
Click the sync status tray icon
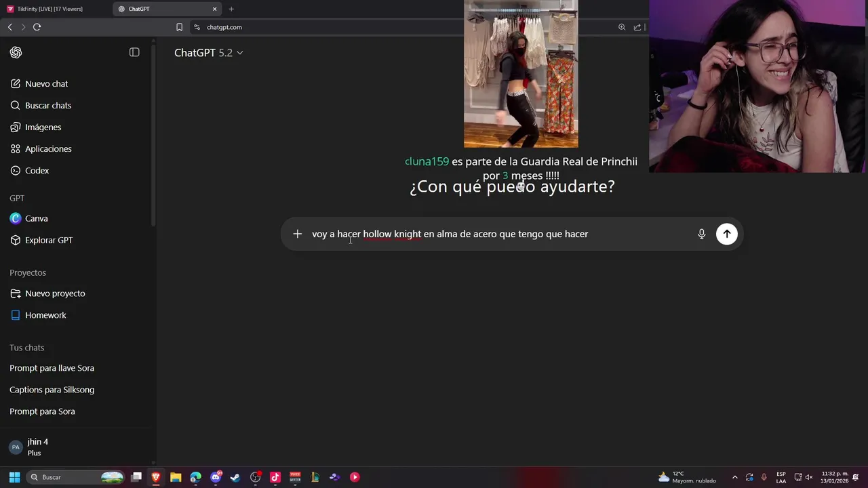(x=749, y=477)
